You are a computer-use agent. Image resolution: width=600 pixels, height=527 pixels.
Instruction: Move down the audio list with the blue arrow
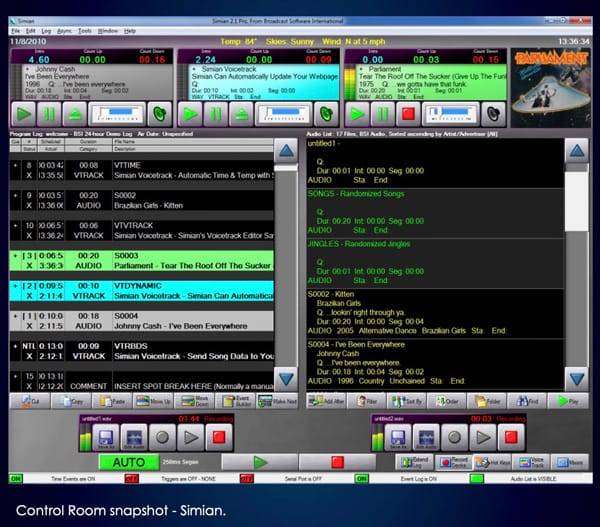[577, 379]
